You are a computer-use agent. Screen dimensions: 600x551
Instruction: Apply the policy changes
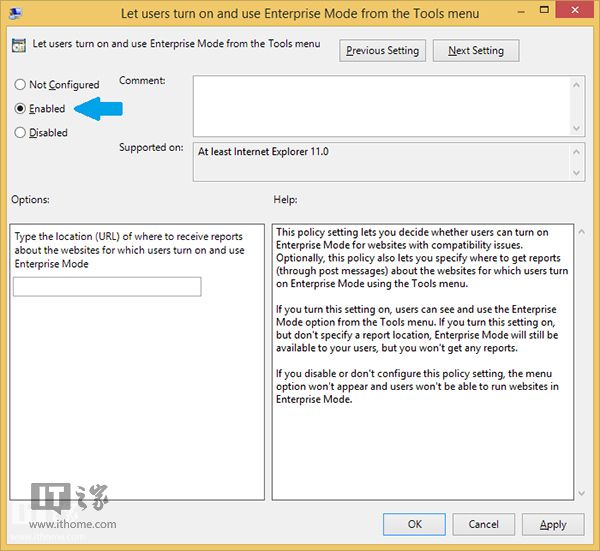click(553, 524)
